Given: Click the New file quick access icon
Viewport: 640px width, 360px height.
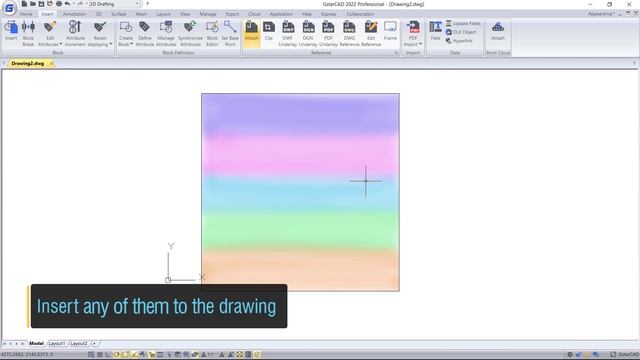Looking at the screenshot, I should (24, 4).
